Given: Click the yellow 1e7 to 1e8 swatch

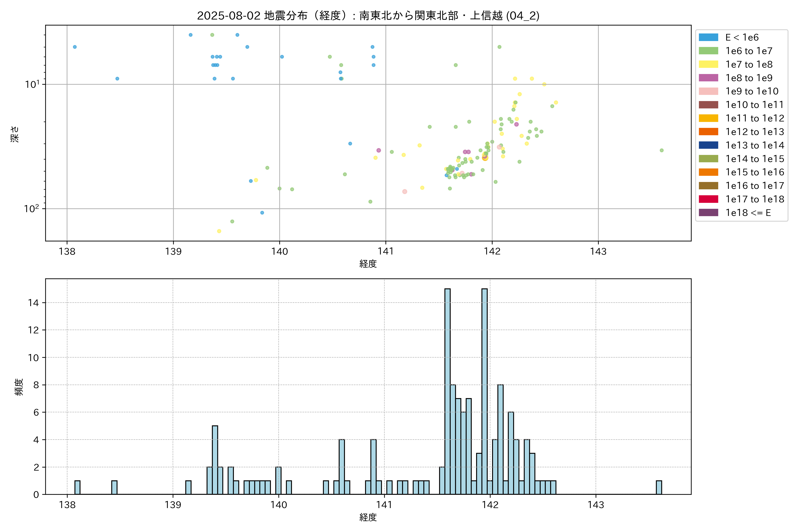Looking at the screenshot, I should point(708,65).
